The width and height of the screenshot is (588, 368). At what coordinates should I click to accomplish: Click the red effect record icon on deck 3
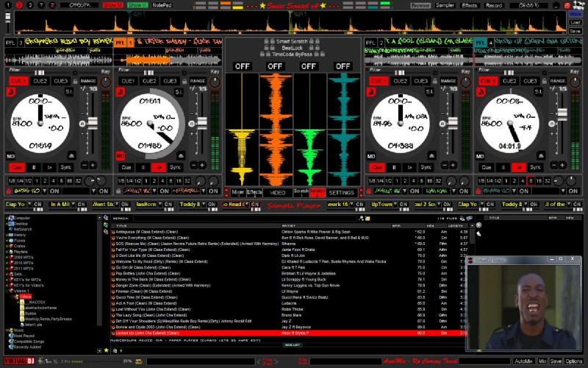pos(9,191)
